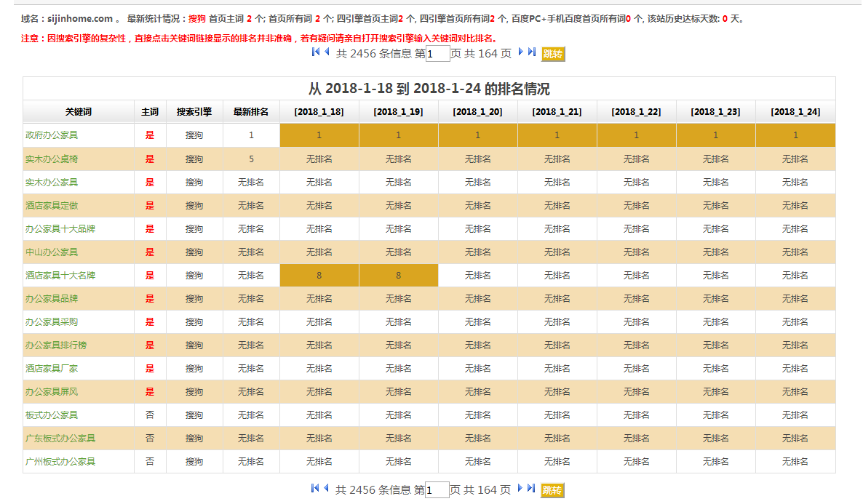863x504 pixels.
Task: Open the 广州板式办公家具 keyword link
Action: pos(60,462)
